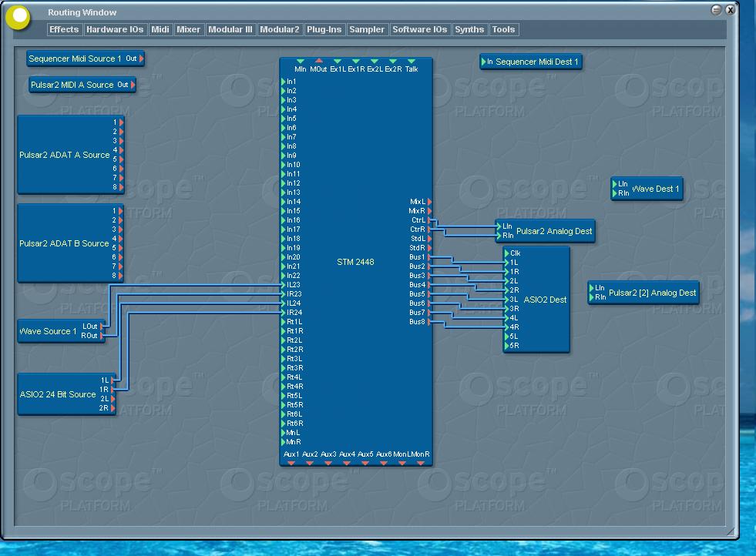Open the Software IOs menu
This screenshot has width=756, height=556.
pyautogui.click(x=420, y=29)
